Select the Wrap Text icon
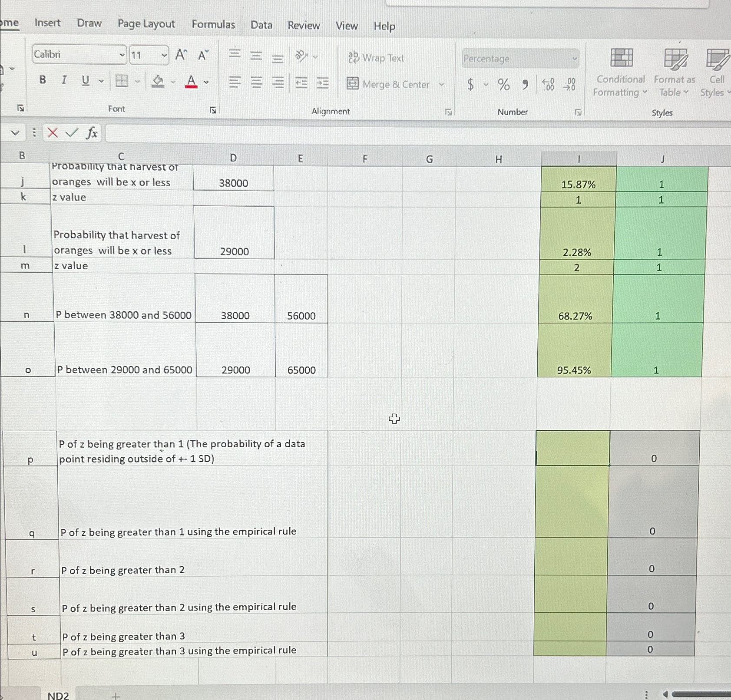Screen dimensions: 731x700 tap(376, 58)
